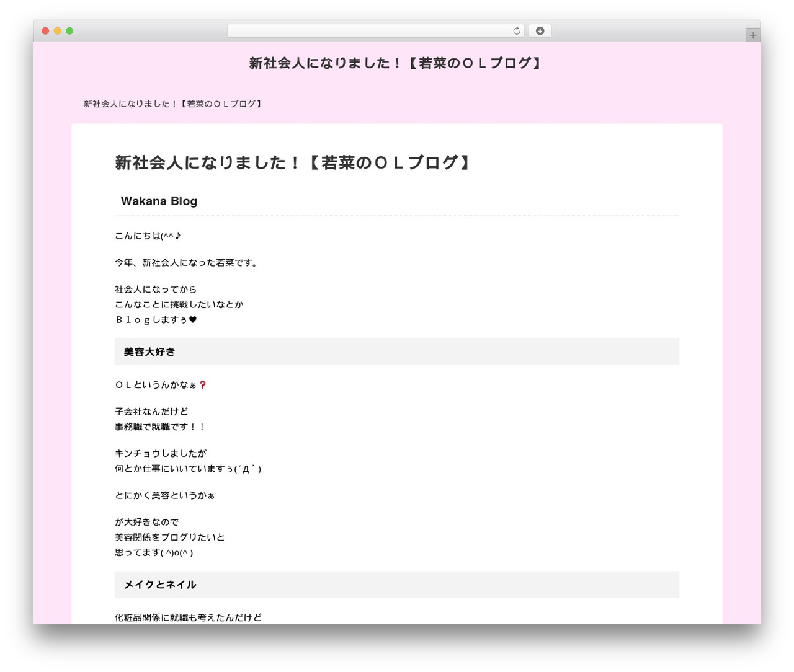Select the line '子会社なんだけど'
Screen dimensions: 794x672
(x=151, y=412)
